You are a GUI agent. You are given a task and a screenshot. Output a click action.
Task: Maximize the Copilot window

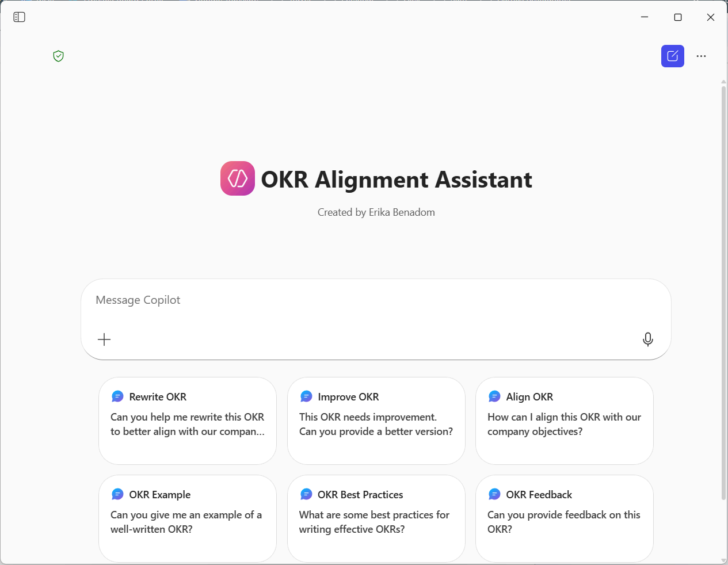point(678,17)
